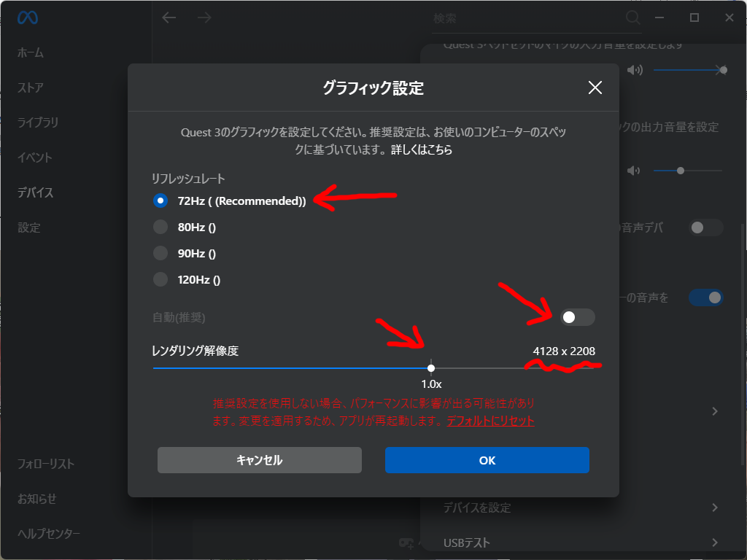Toggle the enabled blue 音声を switch

(705, 297)
